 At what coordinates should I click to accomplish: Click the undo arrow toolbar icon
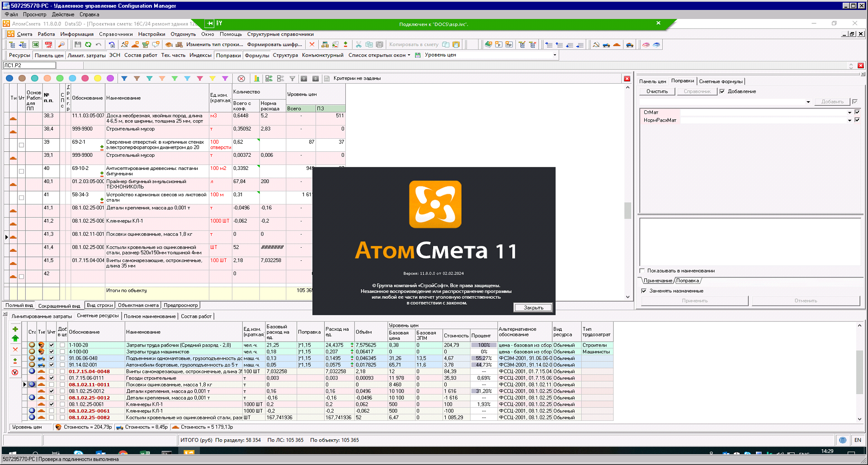point(99,45)
